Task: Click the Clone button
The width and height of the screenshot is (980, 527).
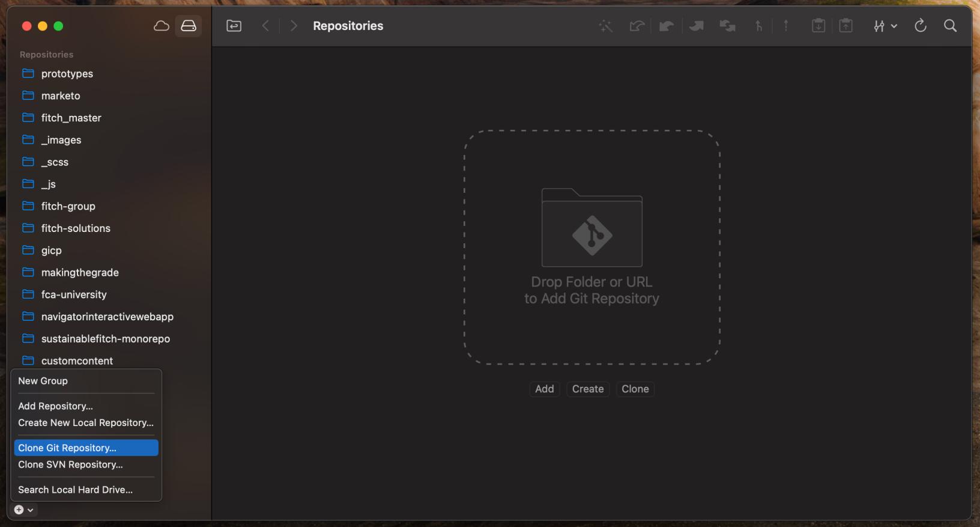Action: 635,389
